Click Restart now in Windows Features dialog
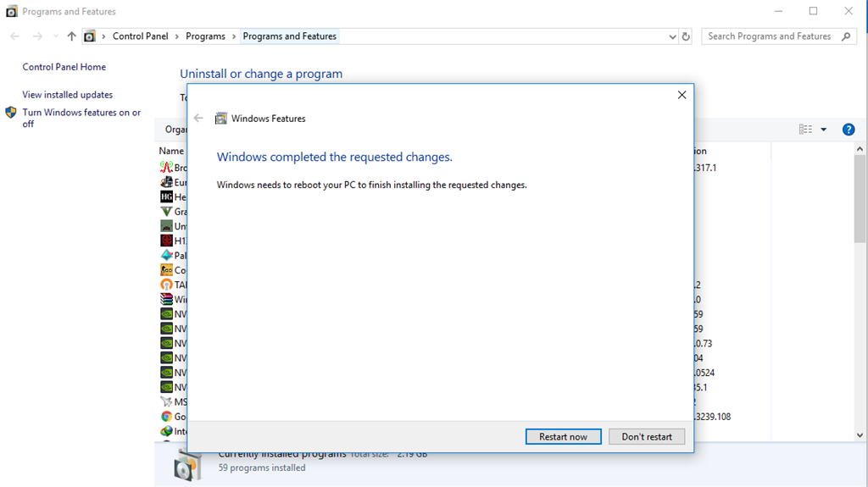This screenshot has height=487, width=868. (563, 437)
